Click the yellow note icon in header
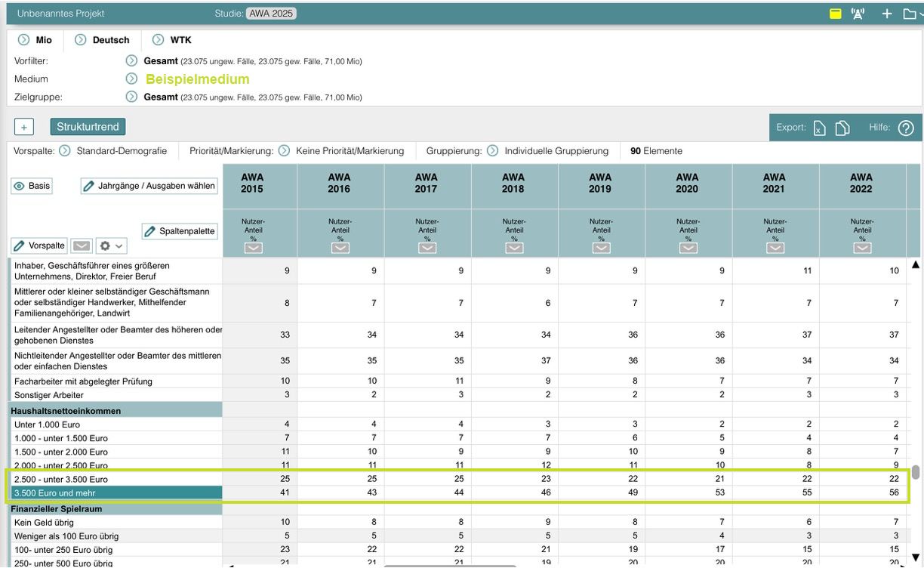The width and height of the screenshot is (924, 568). click(x=836, y=14)
